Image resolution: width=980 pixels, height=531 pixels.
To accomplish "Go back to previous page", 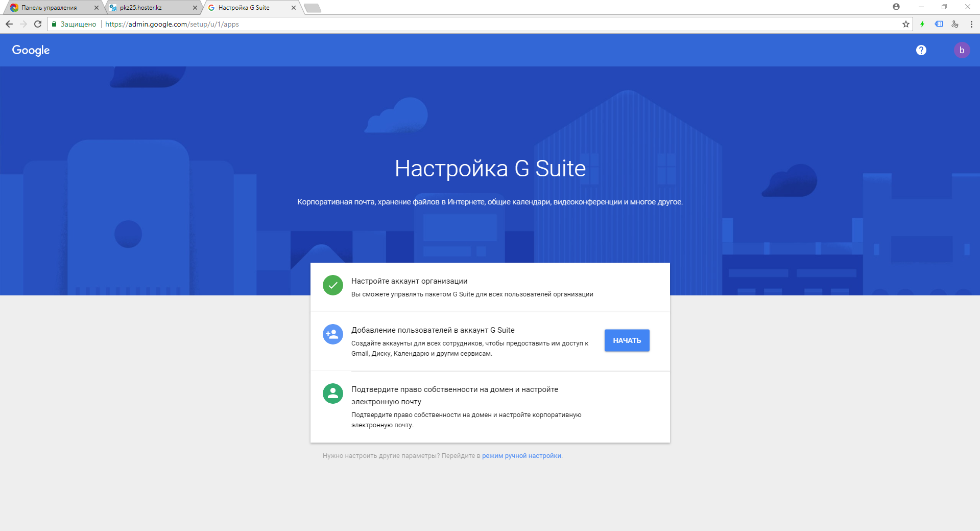I will click(9, 24).
